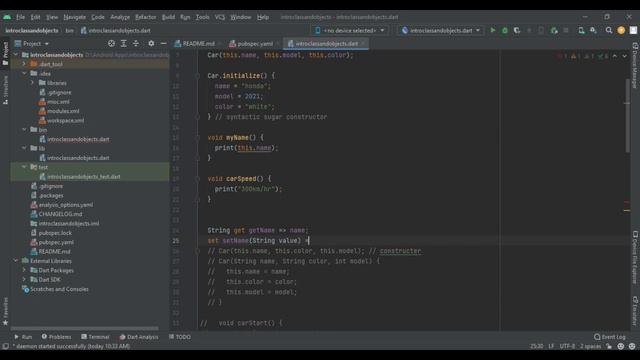Open the Terminal tool window
The image size is (640, 360).
click(x=95, y=337)
